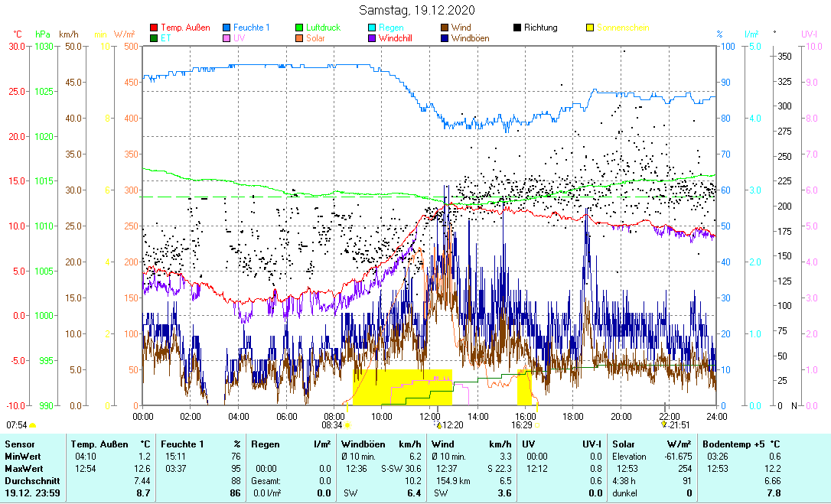The image size is (831, 504).
Task: Click the cyan Regen legend square
Action: pyautogui.click(x=372, y=28)
